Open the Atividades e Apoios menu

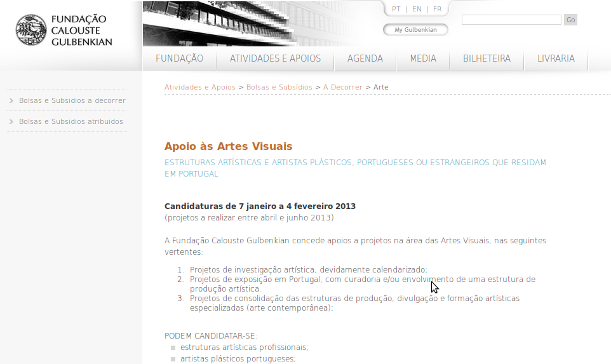[x=275, y=58]
